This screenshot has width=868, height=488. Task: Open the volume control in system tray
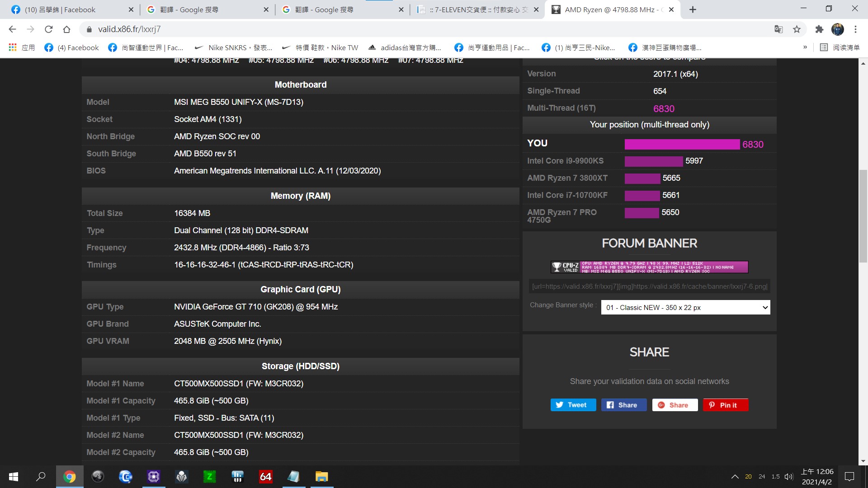789,477
